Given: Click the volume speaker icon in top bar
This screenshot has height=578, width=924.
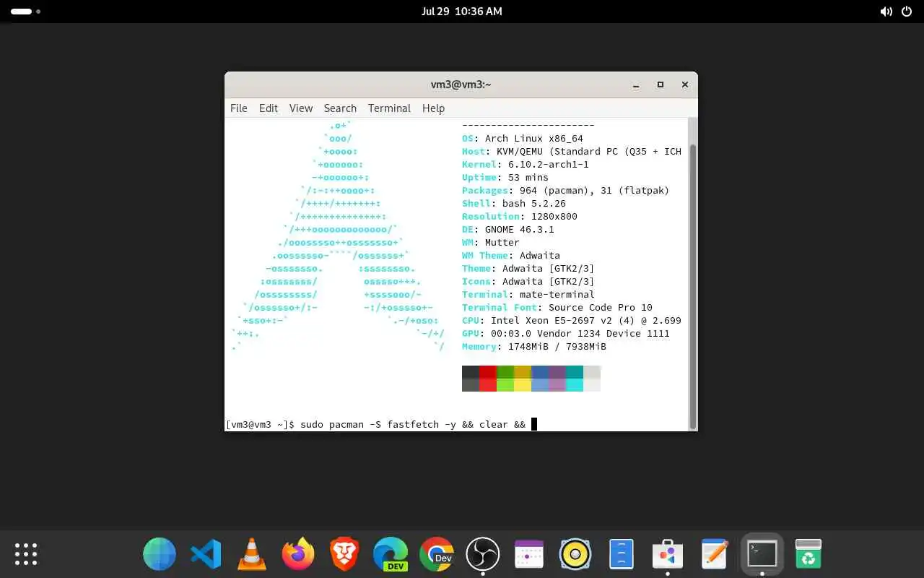Looking at the screenshot, I should point(886,12).
